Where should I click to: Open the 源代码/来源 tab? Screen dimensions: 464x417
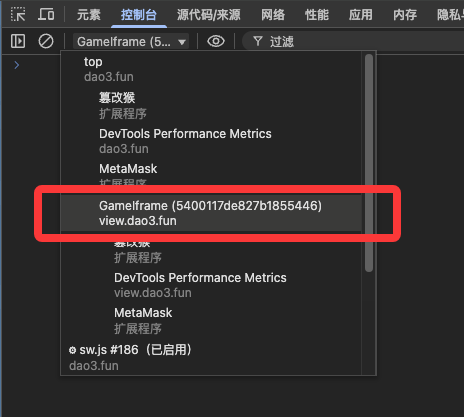[x=209, y=15]
